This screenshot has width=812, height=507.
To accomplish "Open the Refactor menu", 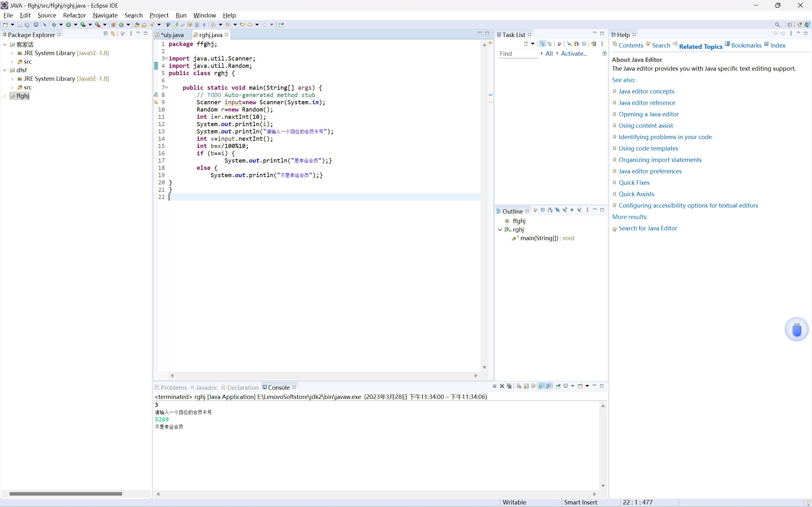I will tap(74, 15).
